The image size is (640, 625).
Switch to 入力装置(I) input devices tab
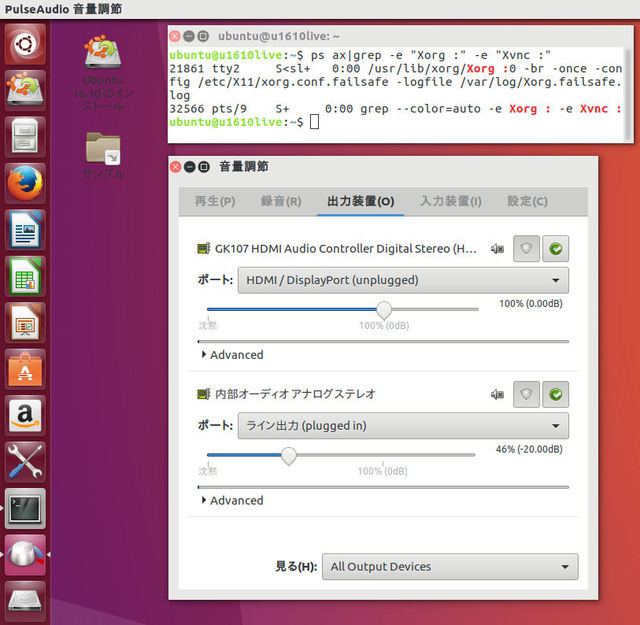(451, 201)
